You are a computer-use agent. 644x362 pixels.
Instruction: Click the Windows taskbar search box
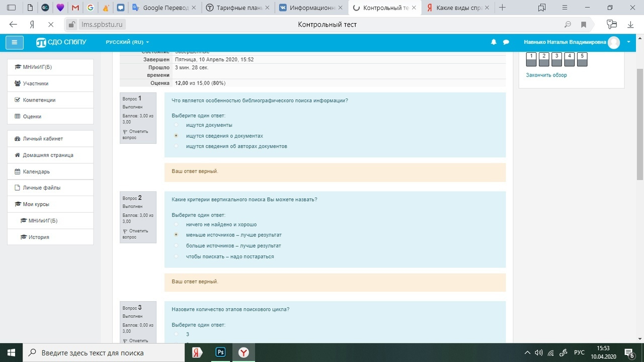click(x=104, y=352)
